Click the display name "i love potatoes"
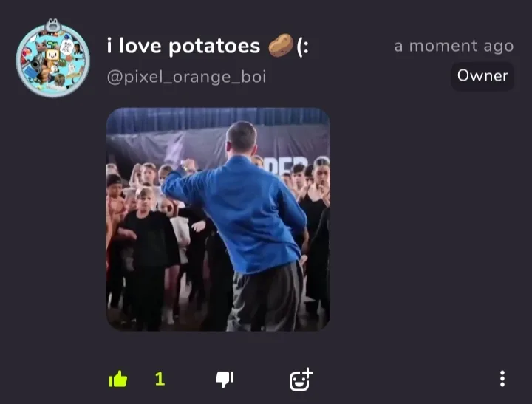Screen dimensions: 532x404 [x=183, y=46]
